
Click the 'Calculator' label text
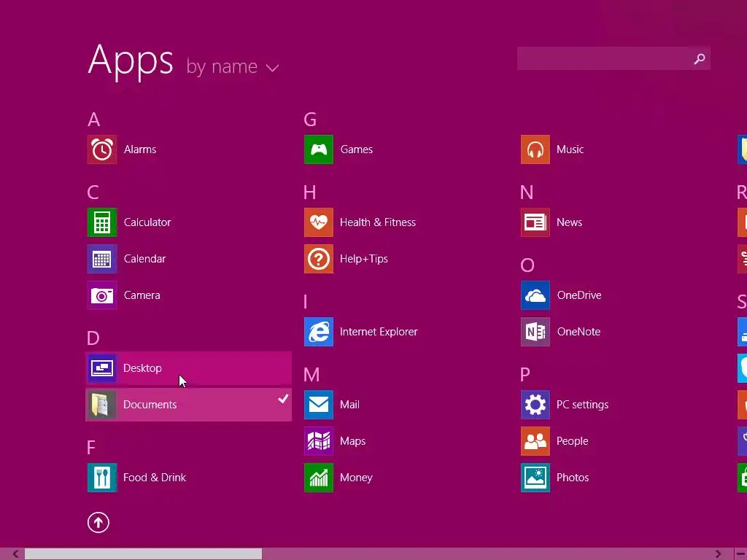(147, 222)
